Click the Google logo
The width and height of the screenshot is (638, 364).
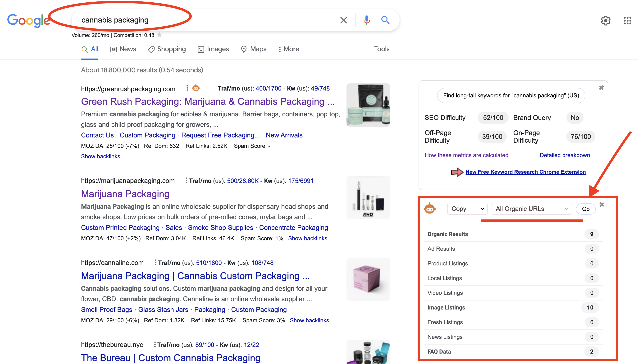tap(28, 21)
